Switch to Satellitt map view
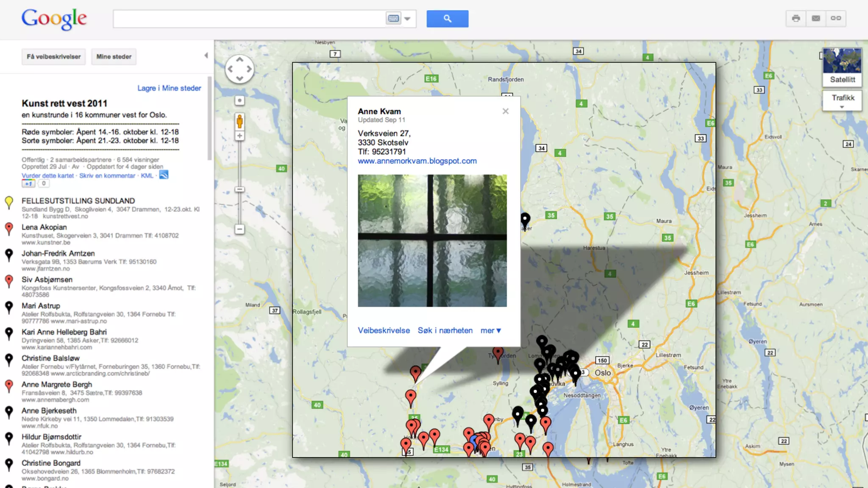 pyautogui.click(x=842, y=67)
